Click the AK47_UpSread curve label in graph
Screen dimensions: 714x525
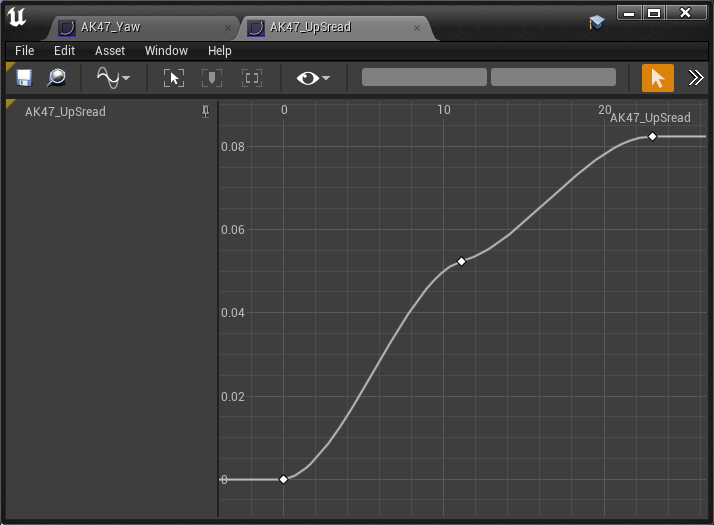tap(650, 118)
